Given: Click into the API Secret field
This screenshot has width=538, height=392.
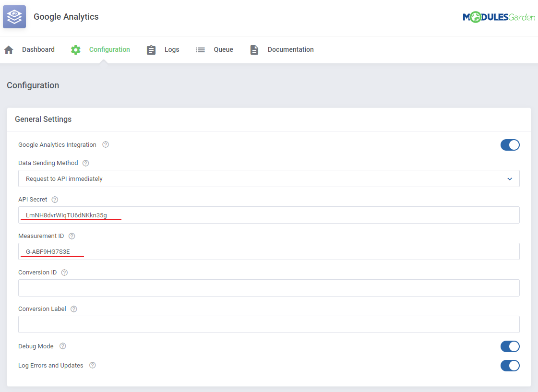Looking at the screenshot, I should [x=269, y=215].
